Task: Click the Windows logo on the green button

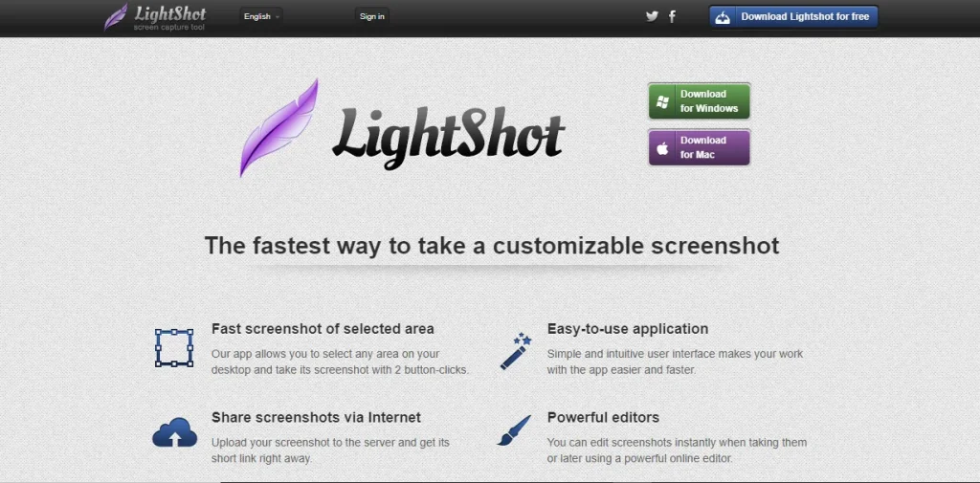Action: (663, 101)
